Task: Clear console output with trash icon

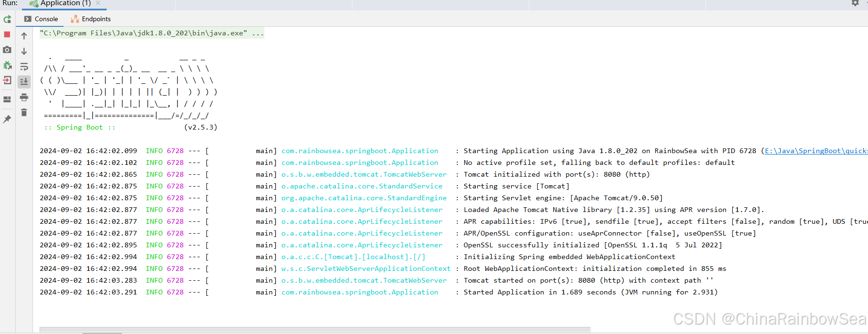Action: 24,113
